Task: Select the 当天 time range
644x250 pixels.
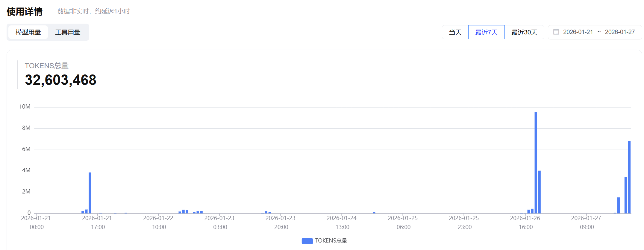Action: (455, 32)
